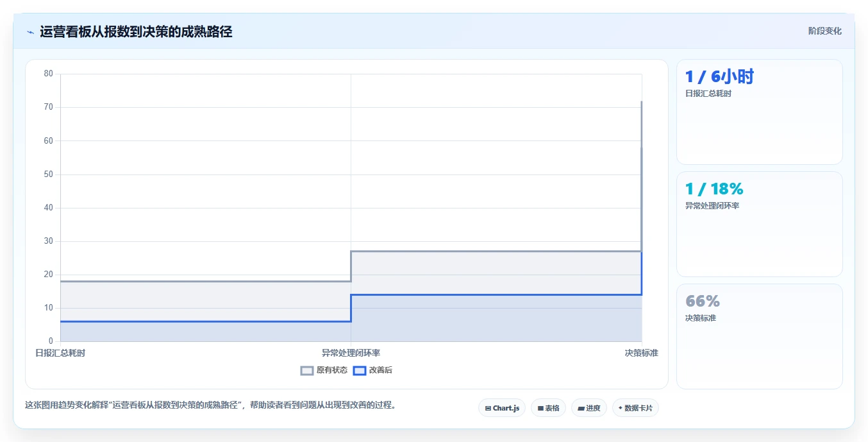This screenshot has height=442, width=868.
Task: Click the y-axis value 80
Action: (48, 74)
